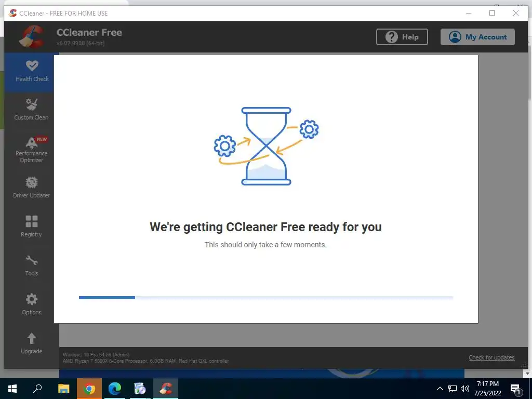Click the CCleaner taskbar icon

coord(166,389)
